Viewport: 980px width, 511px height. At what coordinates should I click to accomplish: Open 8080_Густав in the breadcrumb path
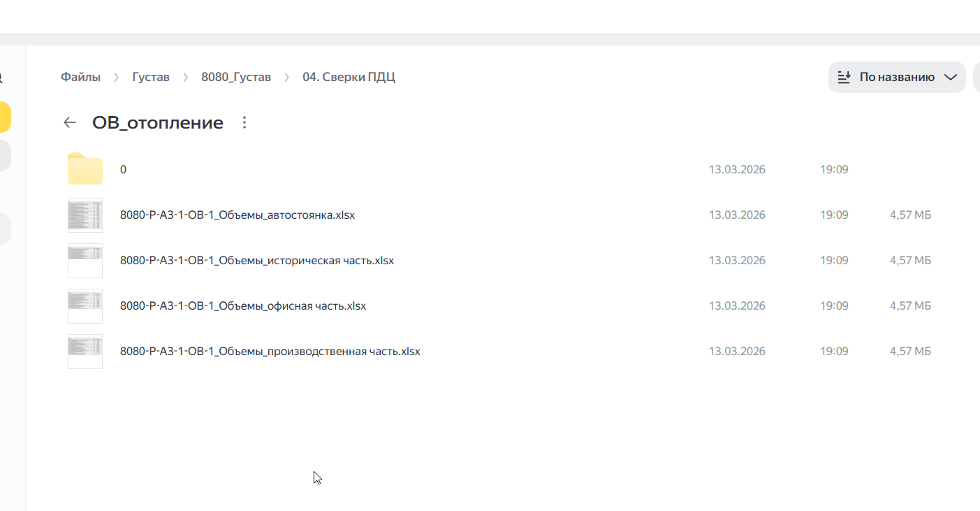click(236, 77)
